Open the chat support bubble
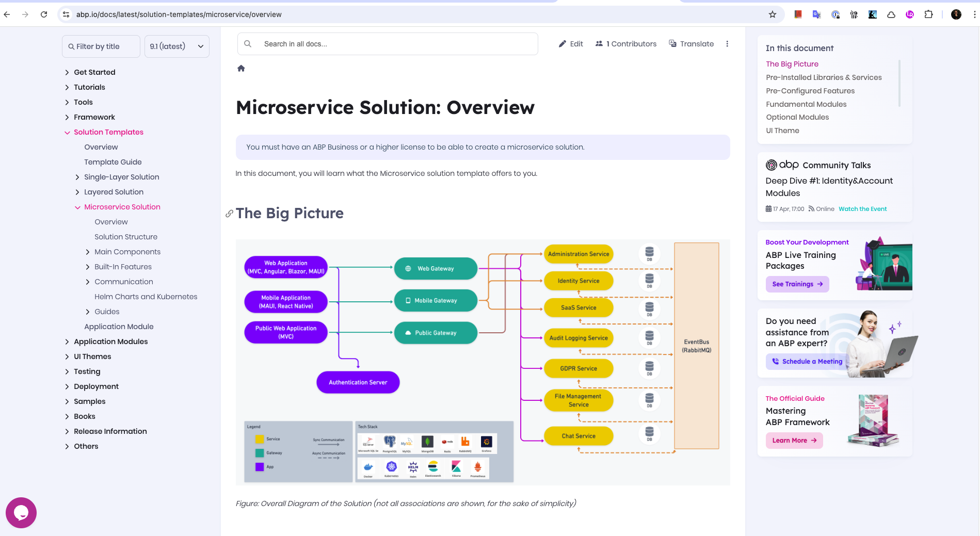This screenshot has width=980, height=536. tap(21, 512)
